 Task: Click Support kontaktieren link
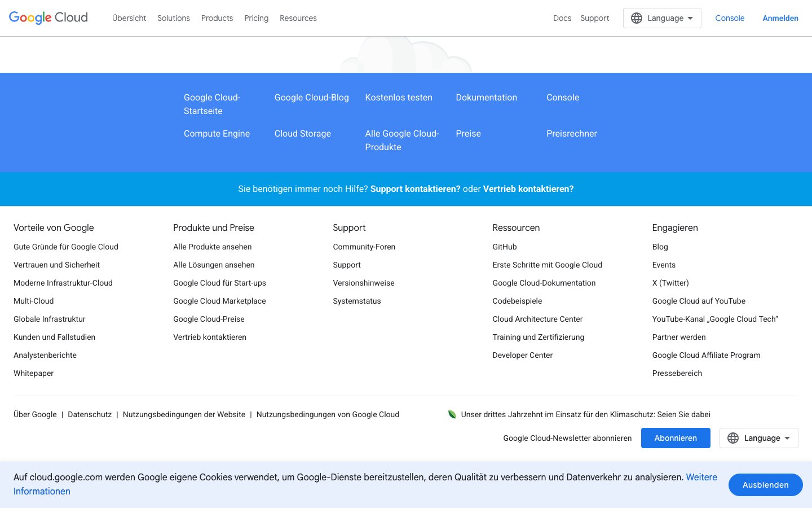pyautogui.click(x=415, y=189)
